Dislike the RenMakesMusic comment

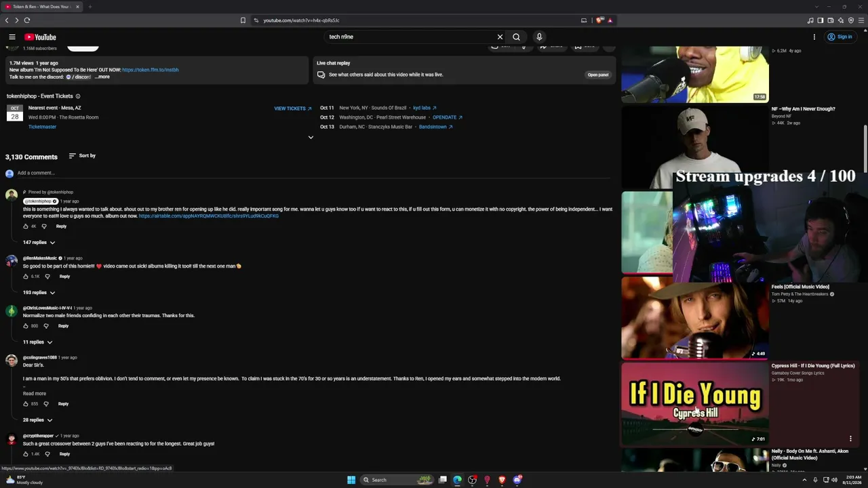point(47,277)
